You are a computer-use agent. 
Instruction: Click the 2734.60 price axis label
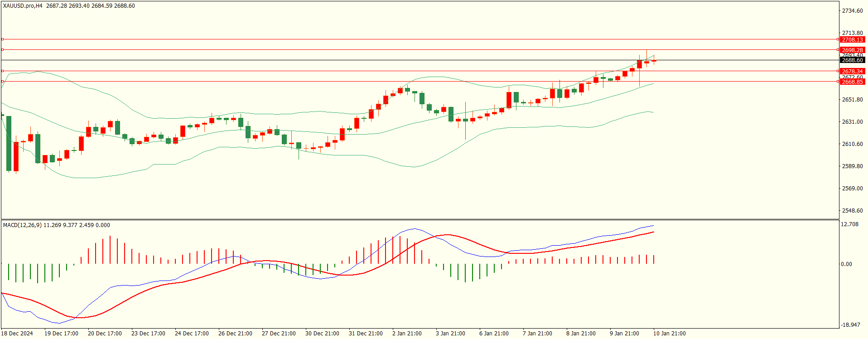(x=852, y=11)
